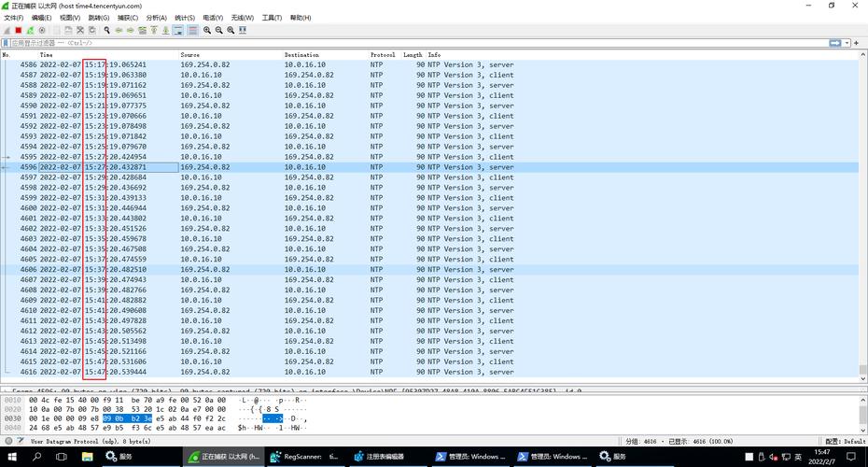The width and height of the screenshot is (868, 467).
Task: Open the 捕获(C) menu
Action: pyautogui.click(x=127, y=18)
